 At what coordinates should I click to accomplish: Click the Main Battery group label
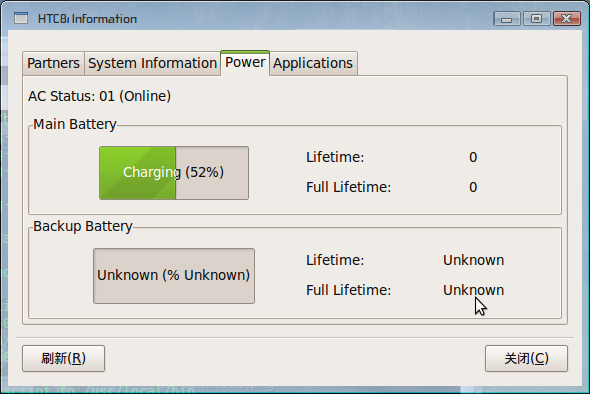[75, 124]
